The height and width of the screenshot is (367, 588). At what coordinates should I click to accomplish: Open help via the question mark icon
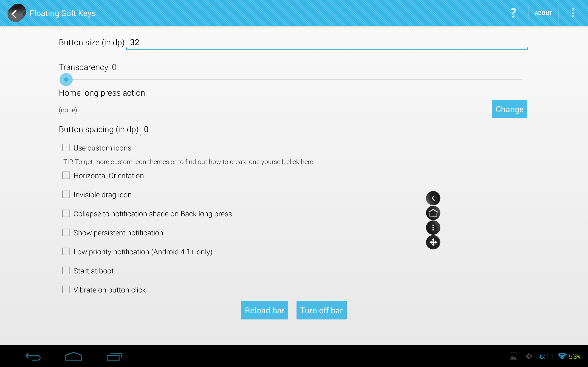click(513, 13)
